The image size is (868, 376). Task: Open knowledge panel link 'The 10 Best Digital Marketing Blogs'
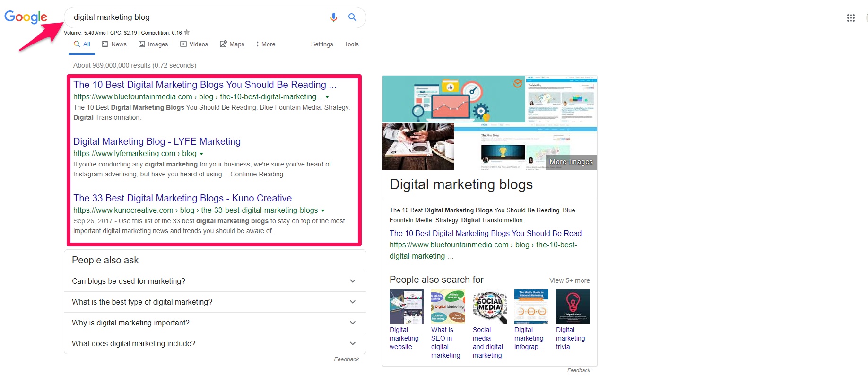pos(489,233)
